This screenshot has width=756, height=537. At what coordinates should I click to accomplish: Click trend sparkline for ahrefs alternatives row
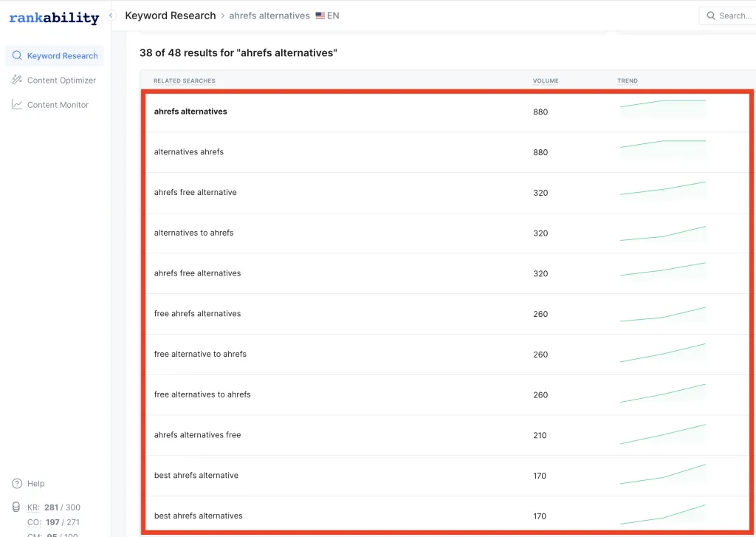[x=662, y=108]
